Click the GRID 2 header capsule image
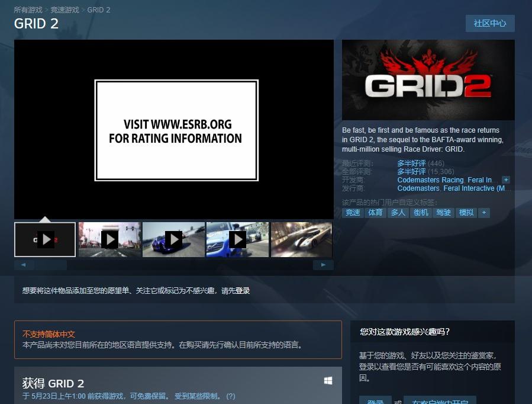532x404 pixels. [x=428, y=80]
